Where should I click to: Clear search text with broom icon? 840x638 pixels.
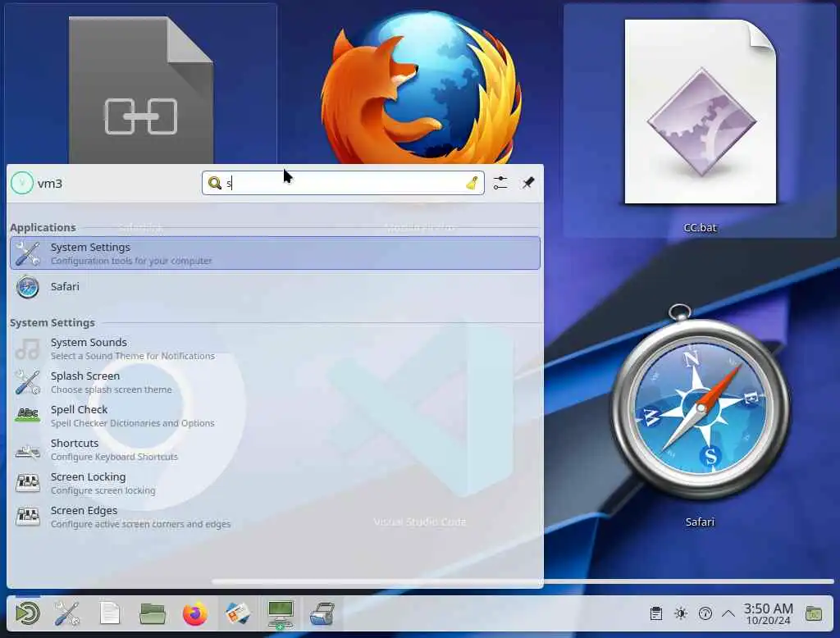[x=472, y=183]
